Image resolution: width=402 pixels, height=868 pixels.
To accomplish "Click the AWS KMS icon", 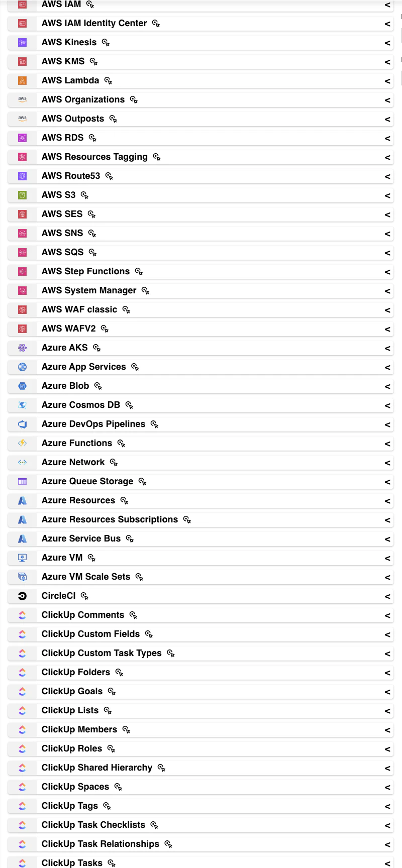I will point(22,61).
